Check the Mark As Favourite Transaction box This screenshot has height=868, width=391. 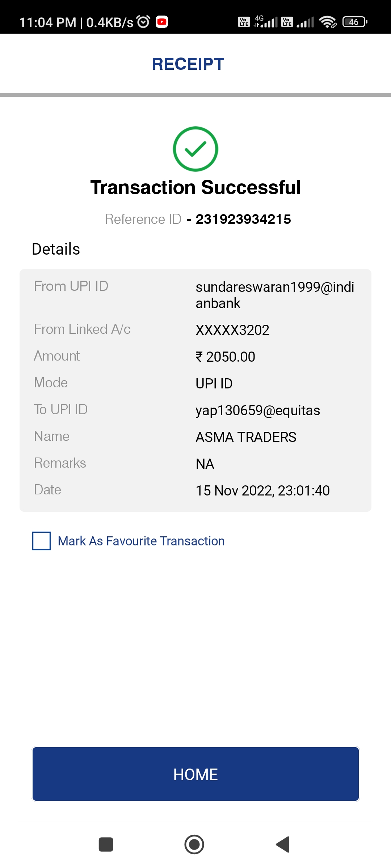click(x=42, y=541)
